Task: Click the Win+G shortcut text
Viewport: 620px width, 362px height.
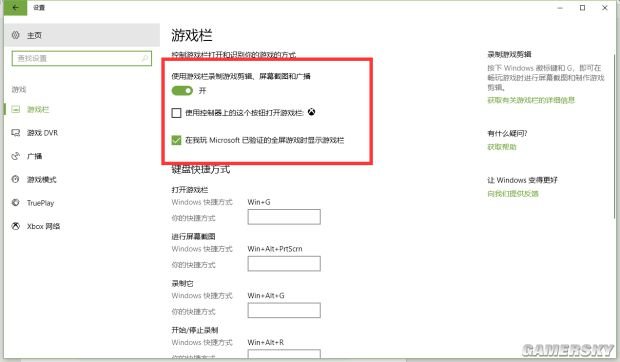Action: point(259,202)
